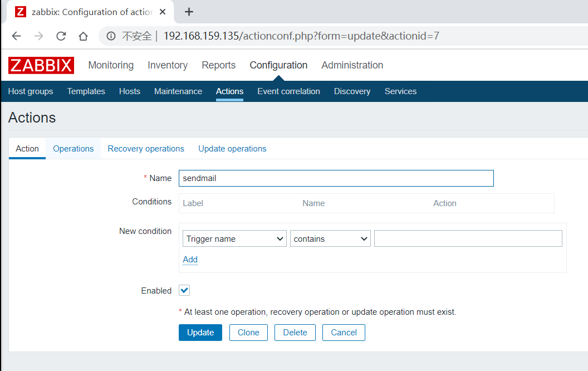Toggle the Enabled checkbox
The image size is (588, 371).
184,290
